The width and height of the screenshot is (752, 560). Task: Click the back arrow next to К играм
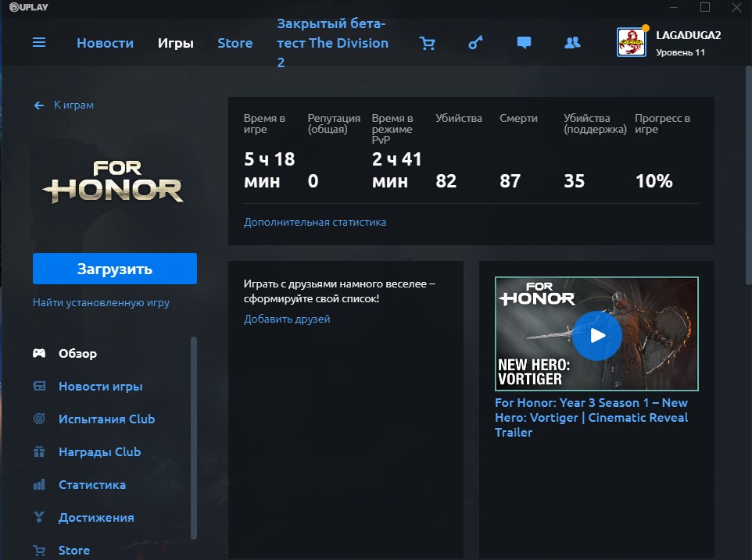[39, 105]
